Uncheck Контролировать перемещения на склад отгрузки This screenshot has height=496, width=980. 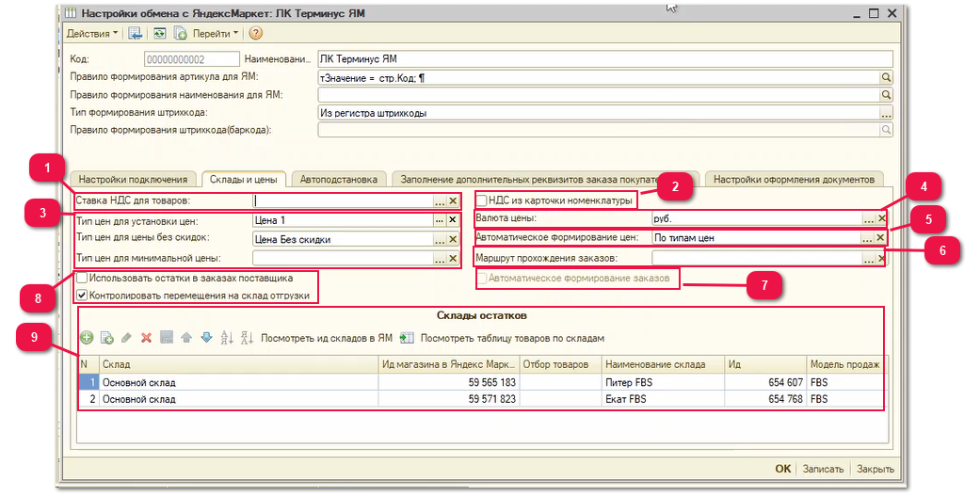tap(82, 296)
